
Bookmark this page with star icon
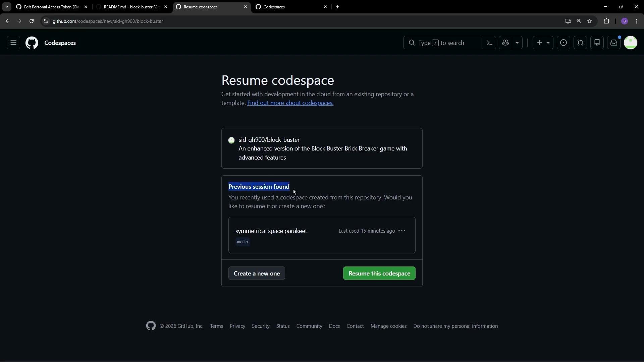[x=590, y=21]
